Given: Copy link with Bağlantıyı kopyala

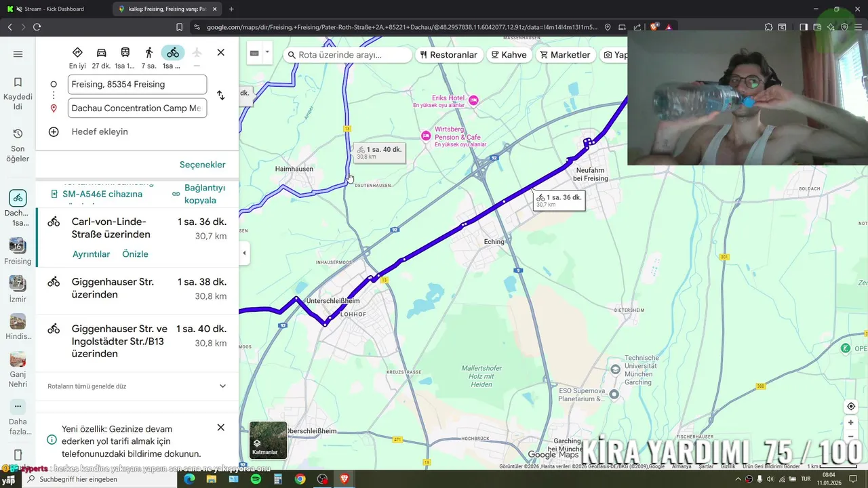Looking at the screenshot, I should [199, 194].
